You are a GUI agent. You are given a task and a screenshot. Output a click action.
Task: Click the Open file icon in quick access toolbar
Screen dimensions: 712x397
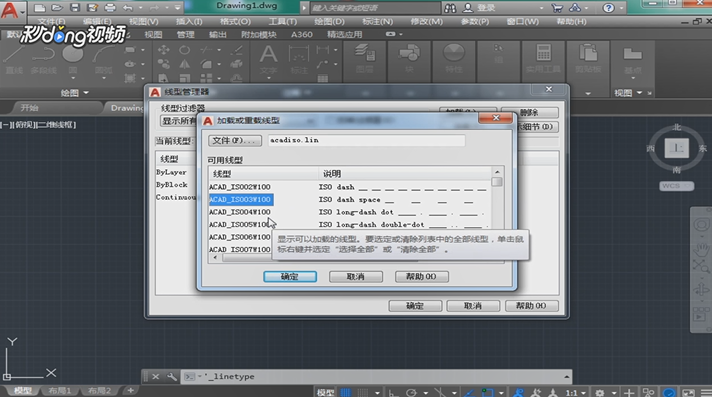pyautogui.click(x=57, y=8)
